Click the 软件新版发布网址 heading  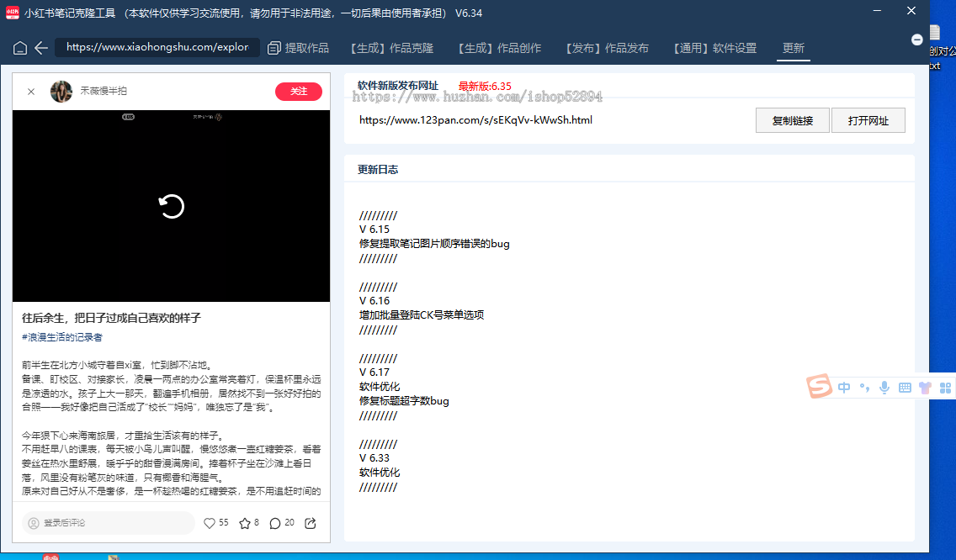[398, 85]
